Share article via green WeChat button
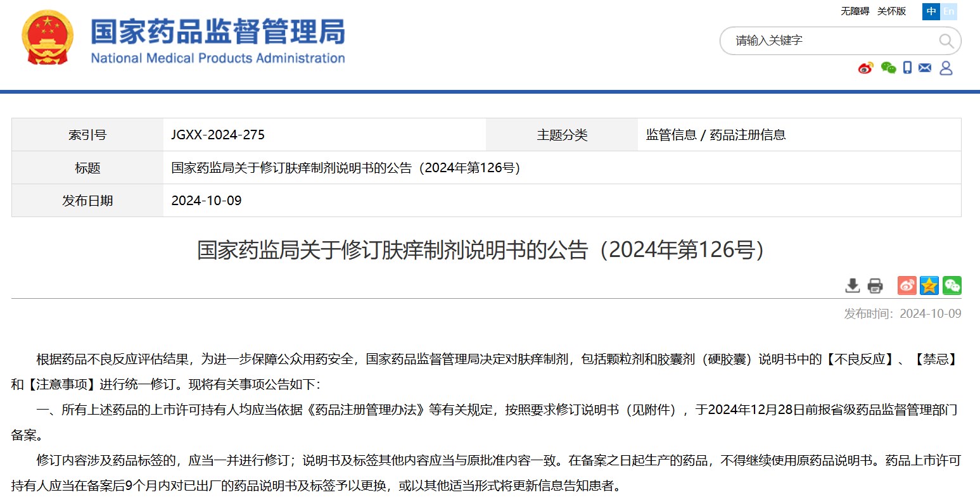Viewport: 980px width, 502px height. tap(951, 286)
